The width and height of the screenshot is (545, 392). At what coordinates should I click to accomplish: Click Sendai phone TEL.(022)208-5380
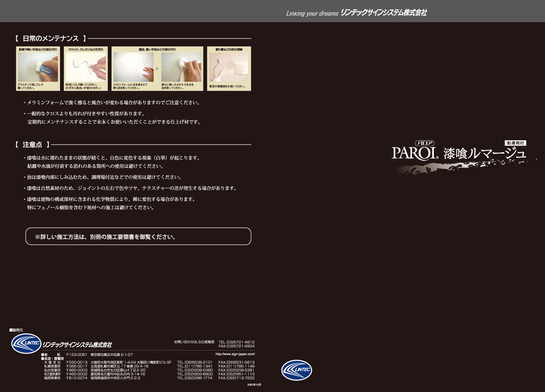pos(195,370)
